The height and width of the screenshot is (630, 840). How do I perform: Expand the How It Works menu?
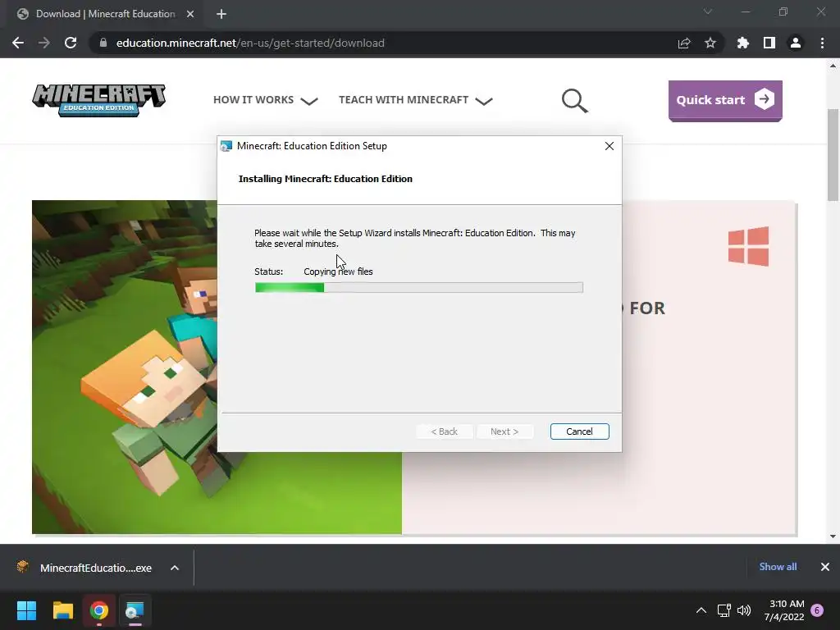pyautogui.click(x=266, y=99)
